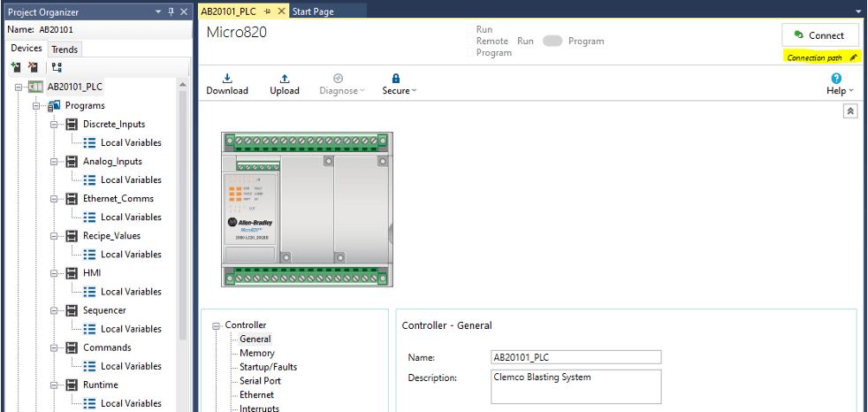The height and width of the screenshot is (412, 868).
Task: Select the General controller item
Action: point(255,339)
